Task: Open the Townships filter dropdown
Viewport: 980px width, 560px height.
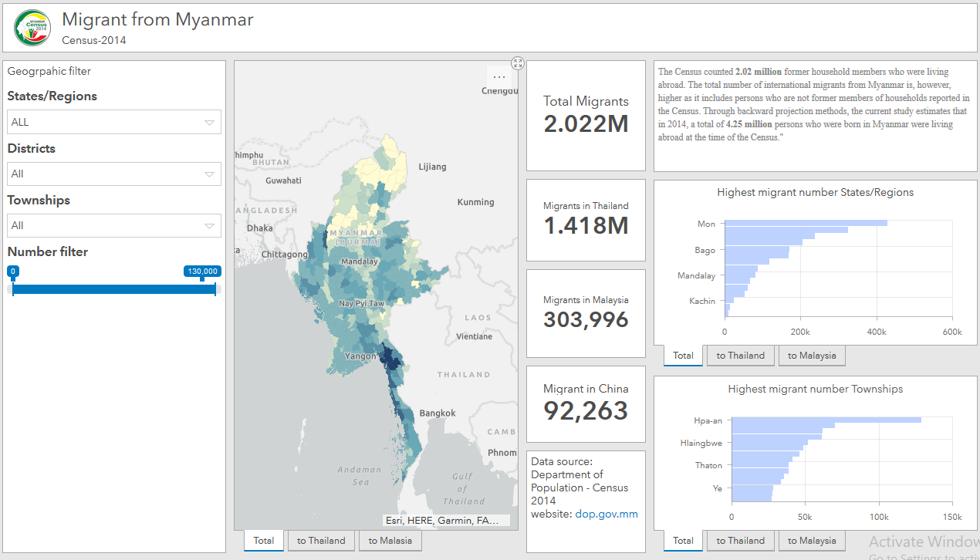Action: pos(114,225)
